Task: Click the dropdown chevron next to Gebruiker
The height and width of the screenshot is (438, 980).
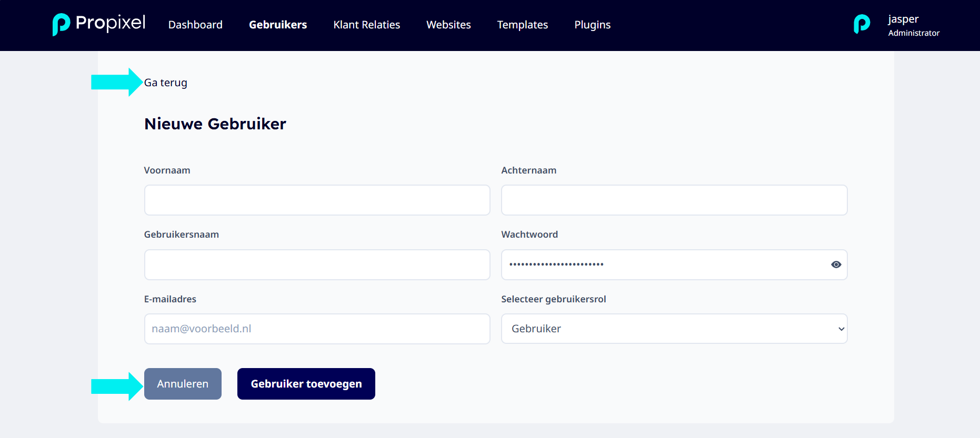Action: point(841,329)
